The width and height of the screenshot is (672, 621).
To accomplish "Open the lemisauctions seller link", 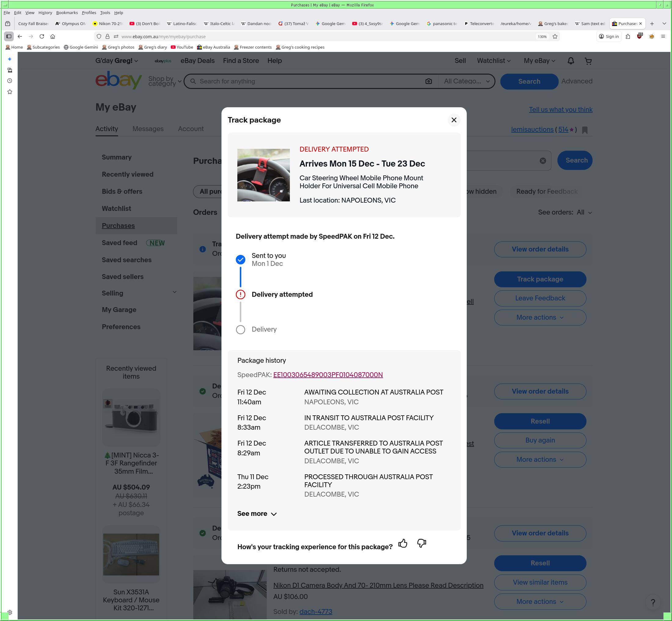I will [532, 129].
